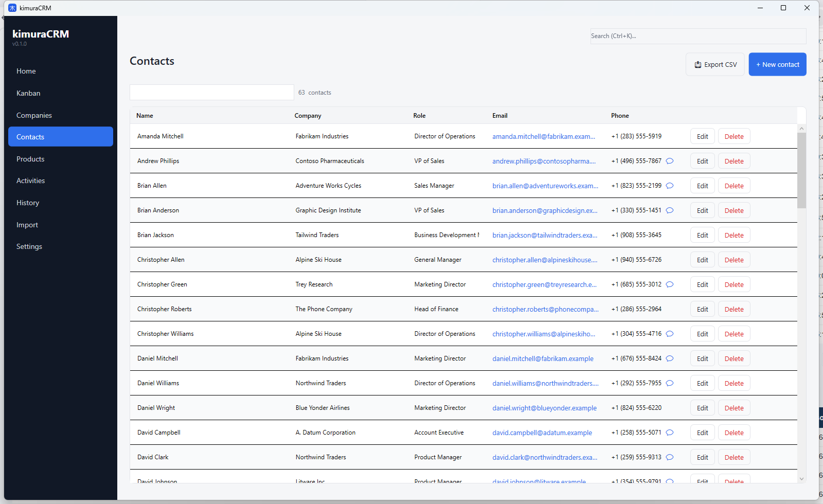Image resolution: width=823 pixels, height=504 pixels.
Task: Sort the table by the Name column
Action: (145, 115)
